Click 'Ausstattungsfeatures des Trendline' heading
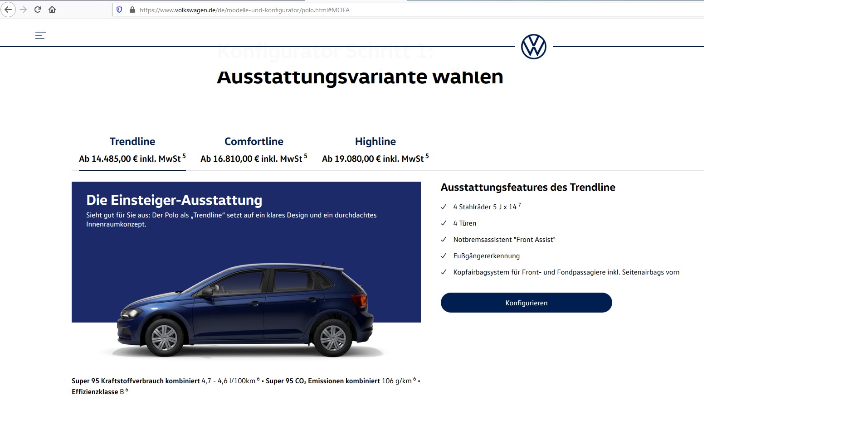 [528, 187]
